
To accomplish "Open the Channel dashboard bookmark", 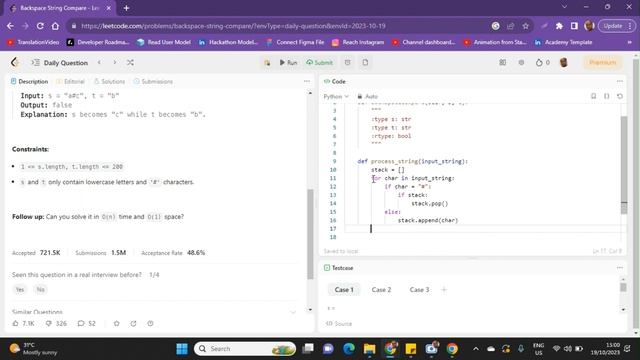I will 424,42.
